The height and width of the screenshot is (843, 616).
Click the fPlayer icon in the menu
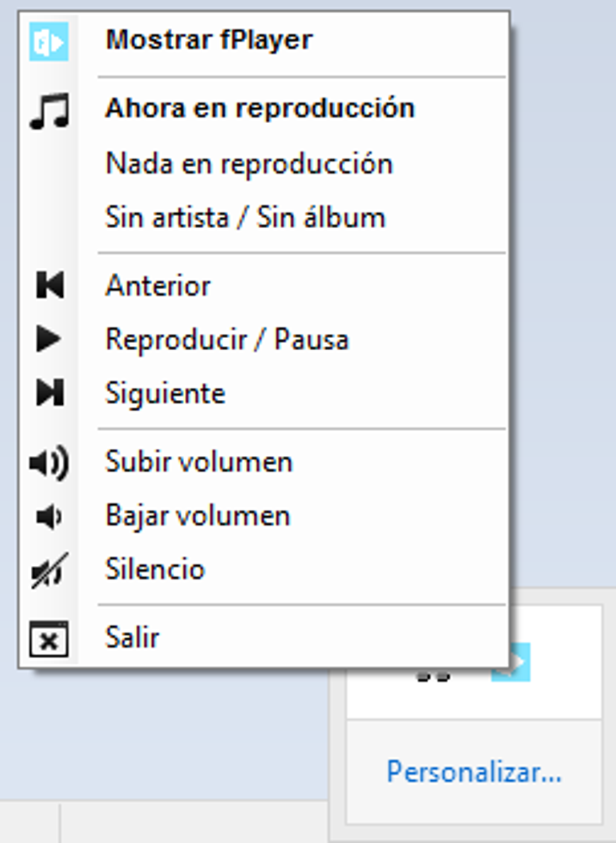48,41
